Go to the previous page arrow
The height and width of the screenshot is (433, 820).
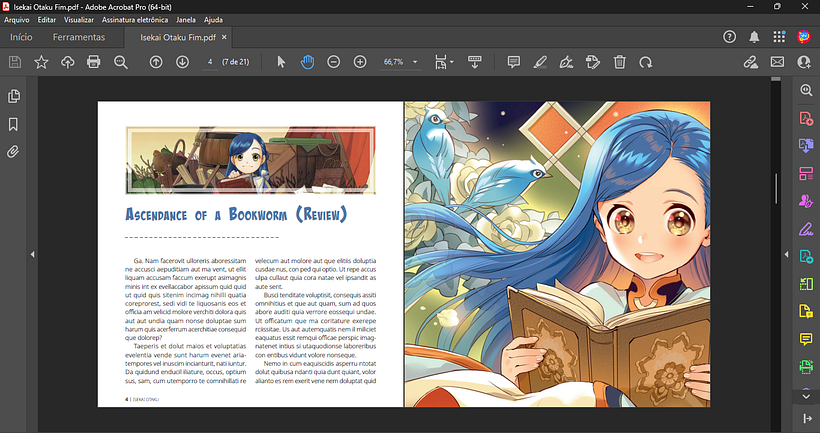[156, 62]
